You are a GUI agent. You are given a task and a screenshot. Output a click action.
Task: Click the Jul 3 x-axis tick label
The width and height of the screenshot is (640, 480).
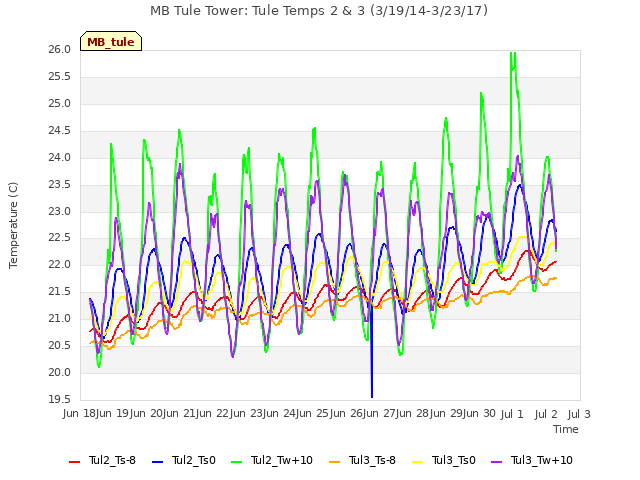[x=579, y=414]
